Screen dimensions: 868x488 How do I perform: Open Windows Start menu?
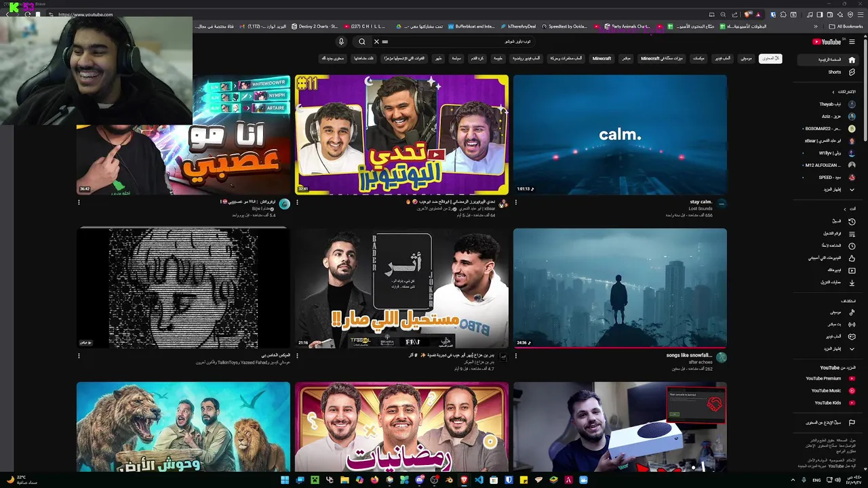click(285, 480)
